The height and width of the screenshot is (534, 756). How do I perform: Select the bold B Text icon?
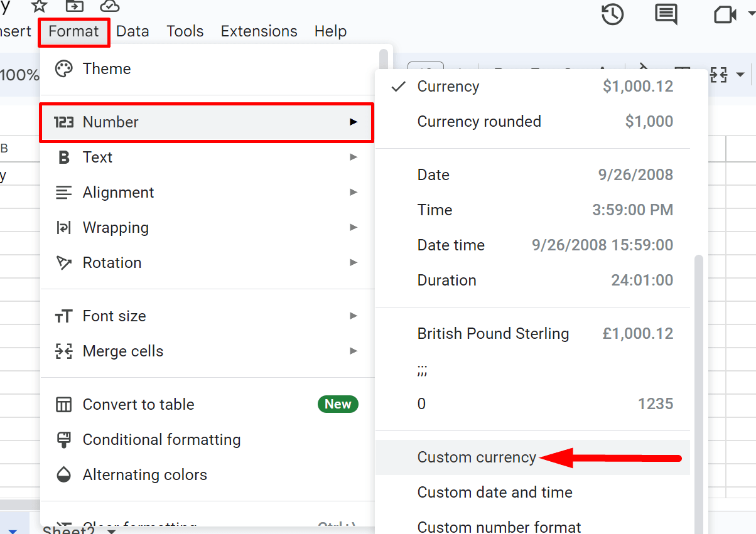click(x=63, y=157)
